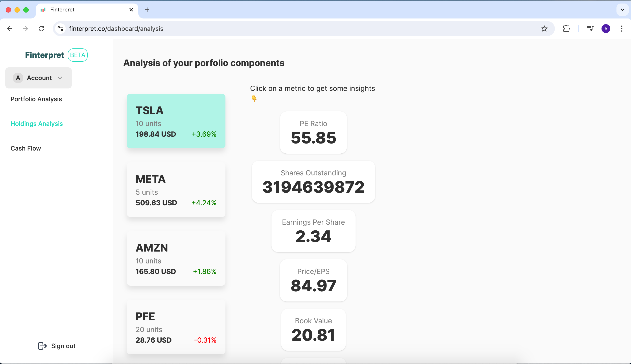Open the browser extensions puzzle icon
Viewport: 631px width, 364px height.
coord(566,29)
